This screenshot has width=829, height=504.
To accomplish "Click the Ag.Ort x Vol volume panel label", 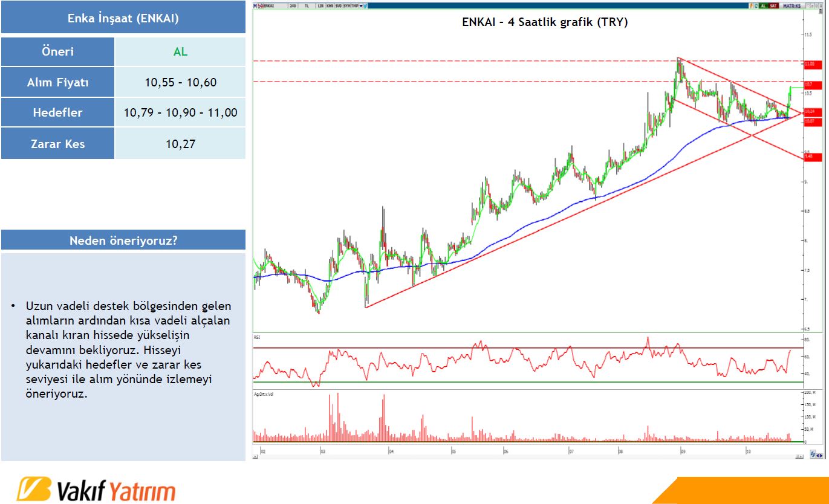I will (x=264, y=393).
